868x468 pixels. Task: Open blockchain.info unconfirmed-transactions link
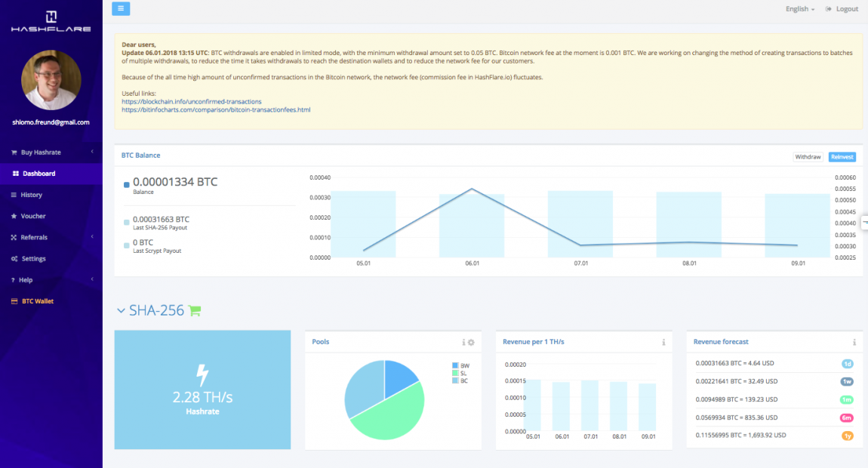pos(192,102)
